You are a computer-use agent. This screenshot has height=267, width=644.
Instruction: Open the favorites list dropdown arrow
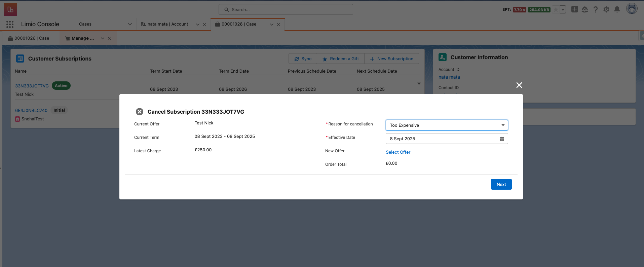pos(563,10)
